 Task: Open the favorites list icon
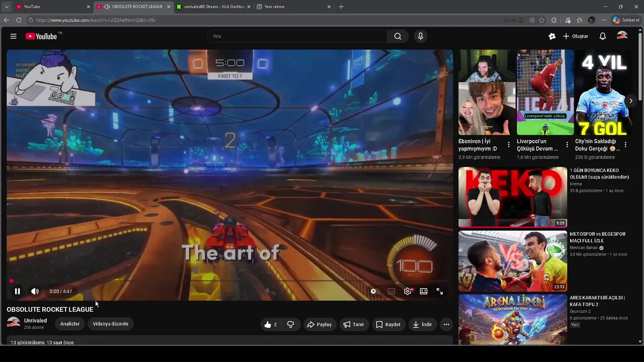[580, 20]
